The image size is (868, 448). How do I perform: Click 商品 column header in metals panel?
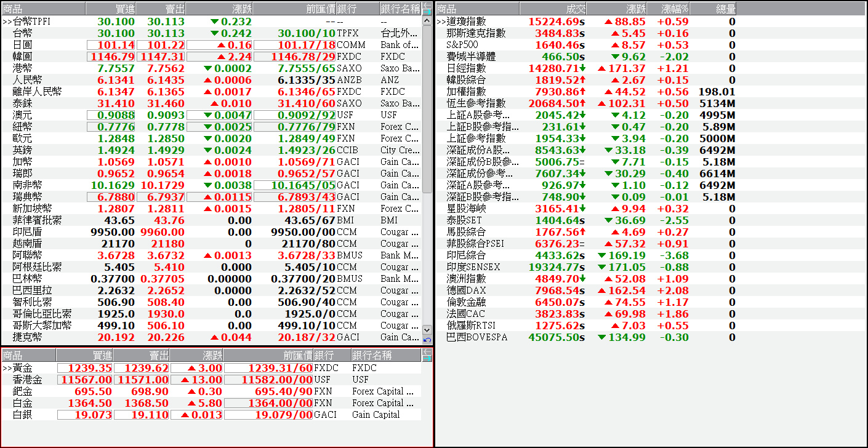(28, 356)
